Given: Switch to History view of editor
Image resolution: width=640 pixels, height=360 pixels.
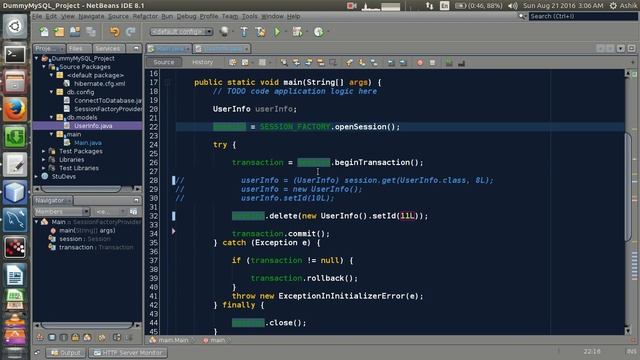Looking at the screenshot, I should [x=202, y=62].
